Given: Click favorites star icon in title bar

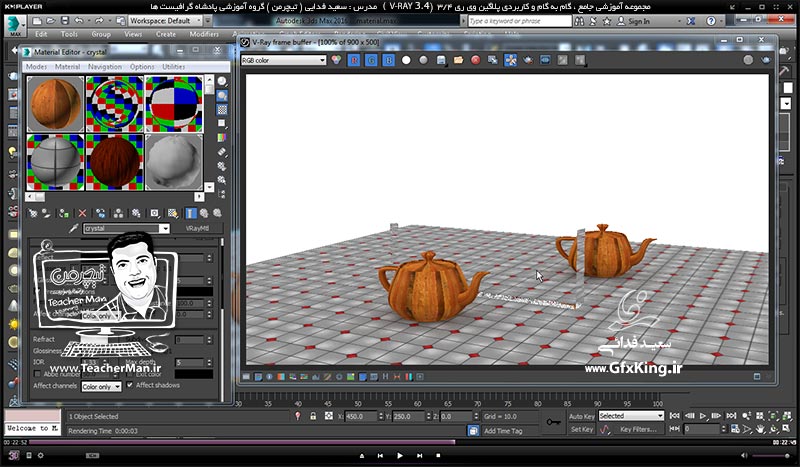Looking at the screenshot, I should click(607, 21).
